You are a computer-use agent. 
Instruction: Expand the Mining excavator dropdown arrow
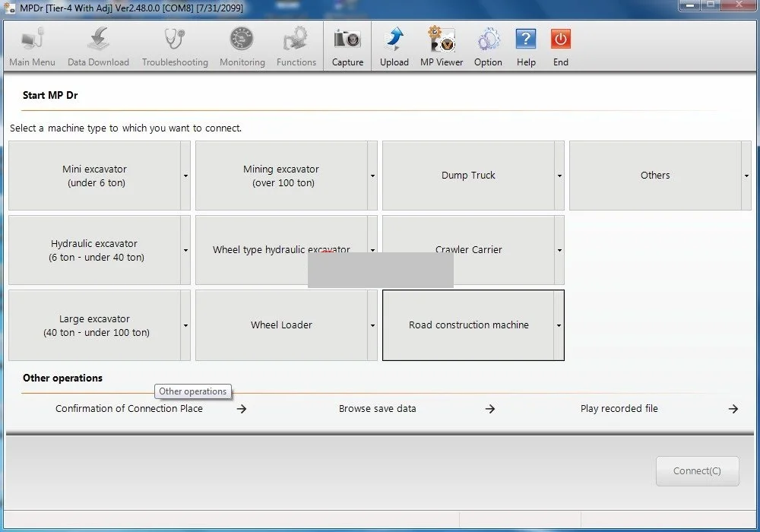(372, 176)
